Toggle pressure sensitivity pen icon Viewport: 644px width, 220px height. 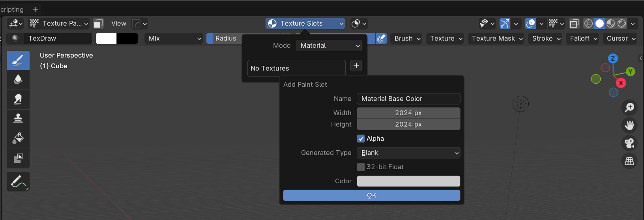coord(381,38)
